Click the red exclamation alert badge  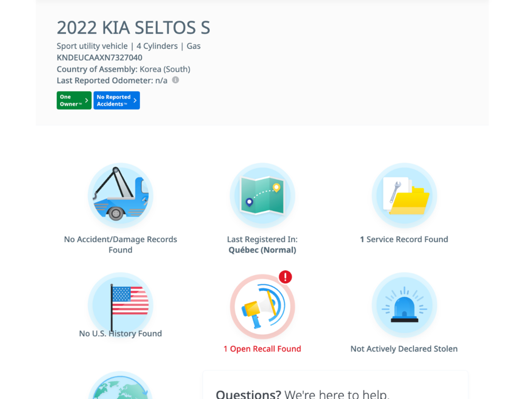pos(285,277)
